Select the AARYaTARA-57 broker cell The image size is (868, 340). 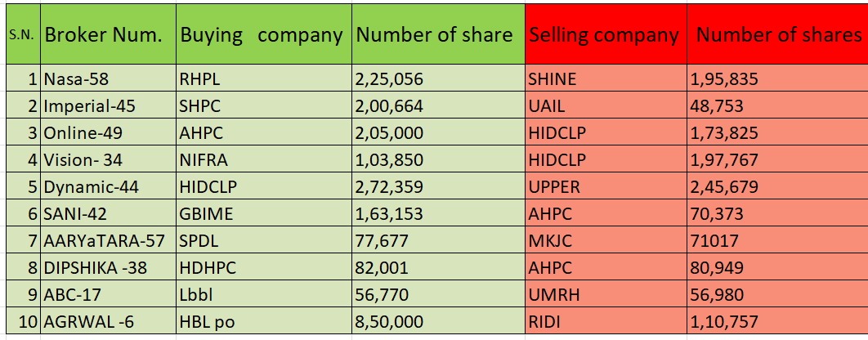(x=108, y=240)
